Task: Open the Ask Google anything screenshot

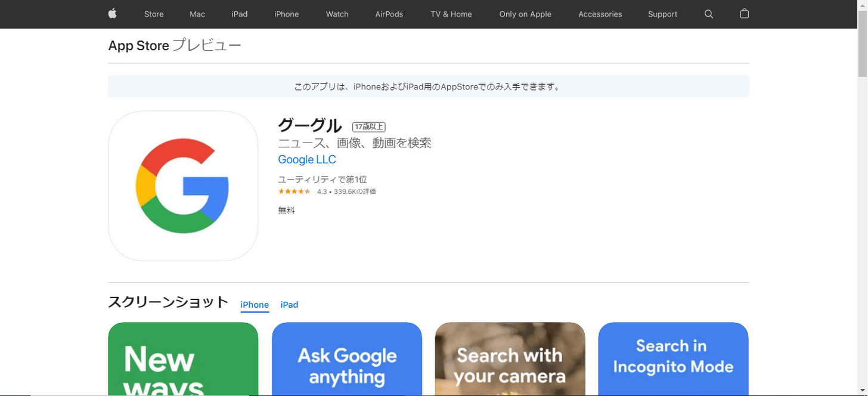Action: [x=347, y=359]
